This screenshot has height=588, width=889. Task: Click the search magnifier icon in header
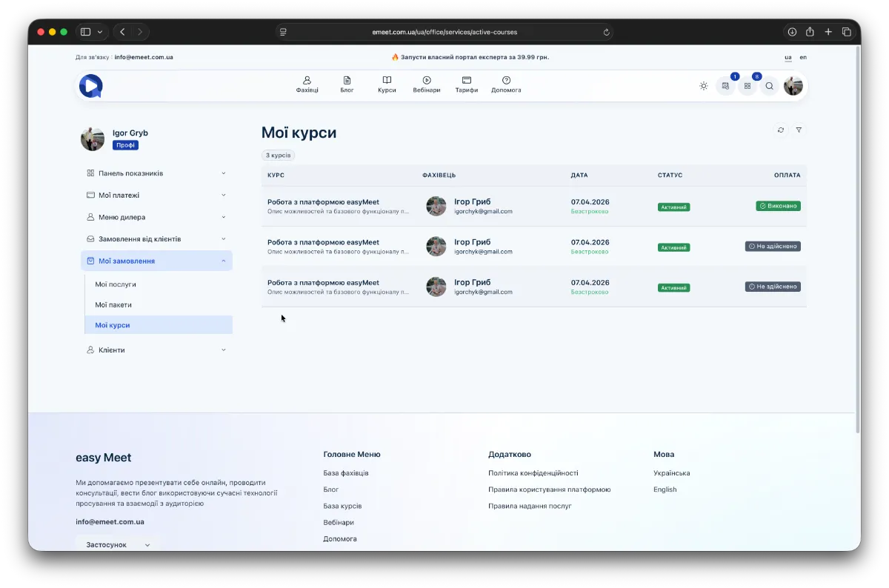(770, 86)
